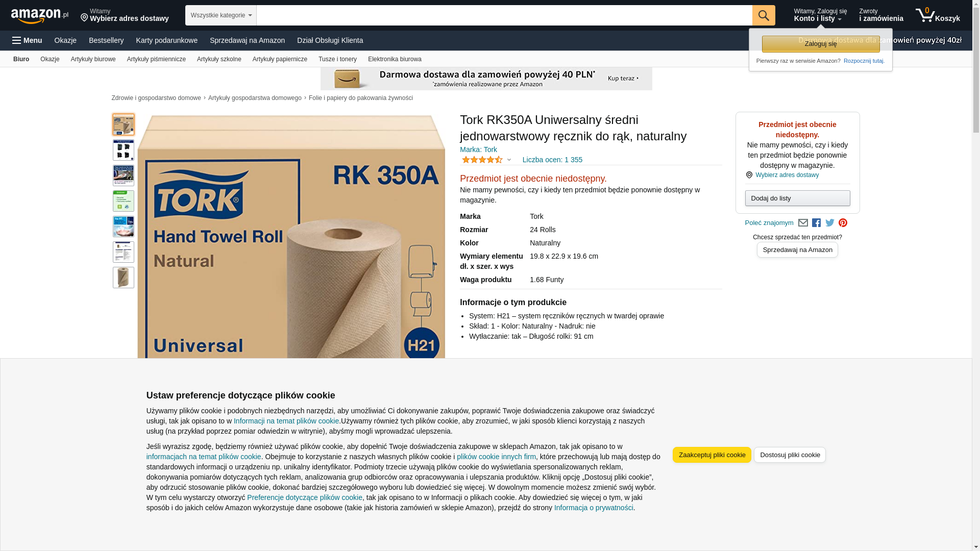980x551 pixels.
Task: Share product on Pinterest icon
Action: (843, 223)
